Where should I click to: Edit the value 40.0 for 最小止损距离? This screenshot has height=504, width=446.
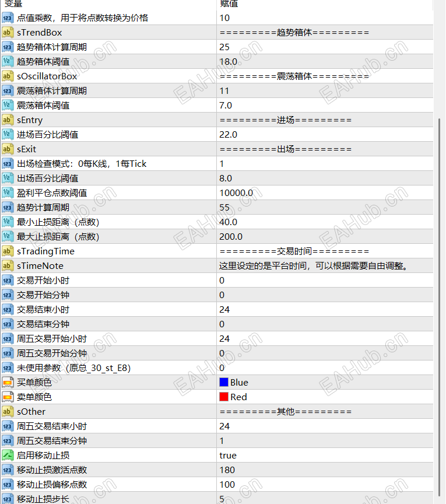point(228,222)
